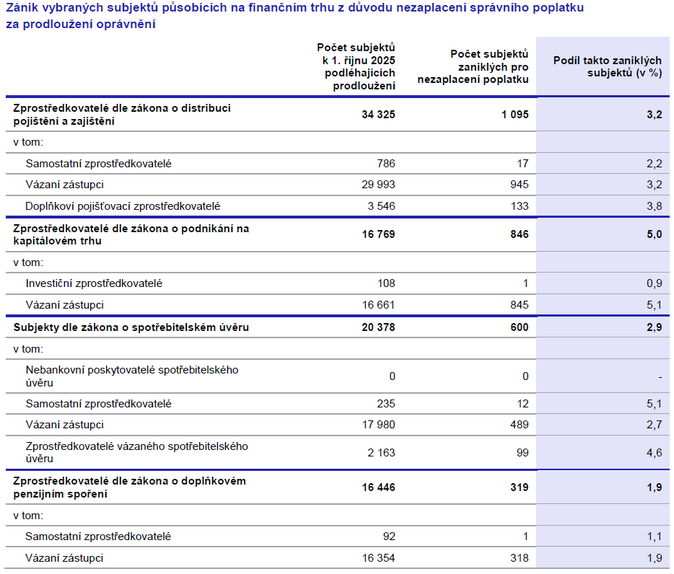Image resolution: width=674 pixels, height=574 pixels.
Task: Click label 'Nebankovní poskytovatelé spotřebitelského úvěru'
Action: (132, 376)
